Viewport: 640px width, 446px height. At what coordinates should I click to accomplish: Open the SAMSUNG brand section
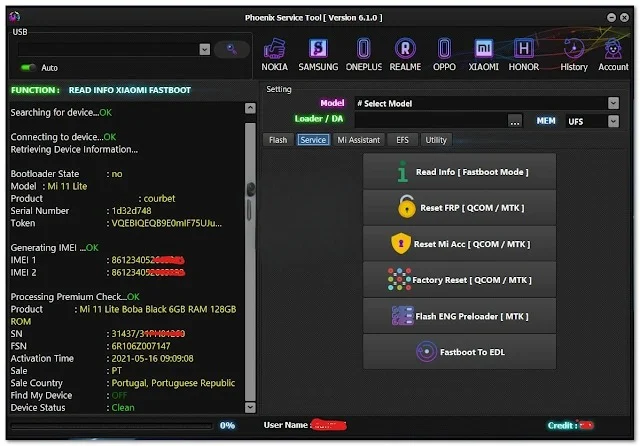[x=318, y=55]
